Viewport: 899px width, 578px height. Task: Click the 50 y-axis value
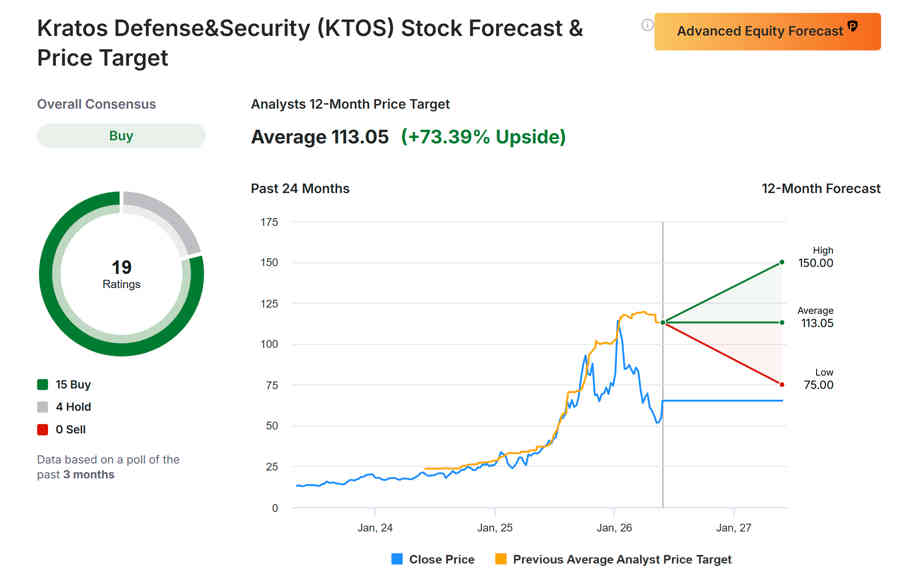click(x=272, y=425)
